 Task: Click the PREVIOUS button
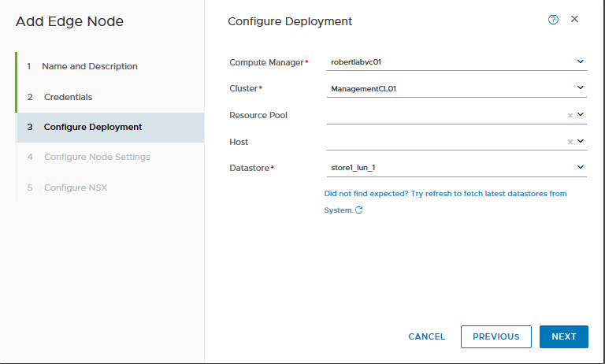coord(496,336)
